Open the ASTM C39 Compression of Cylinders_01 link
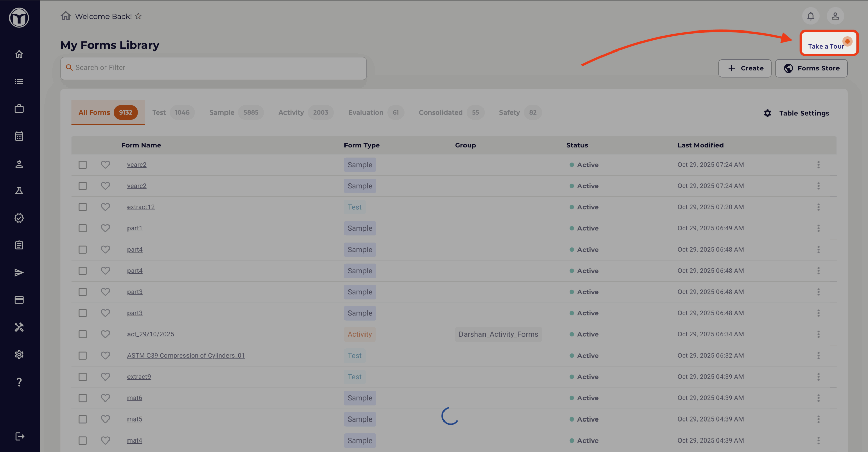Viewport: 868px width, 452px height. [186, 356]
